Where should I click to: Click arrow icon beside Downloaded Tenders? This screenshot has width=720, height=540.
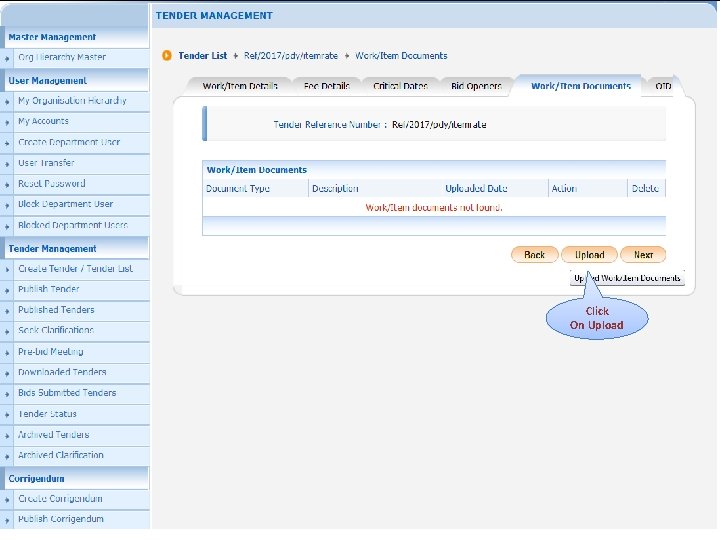point(7,373)
